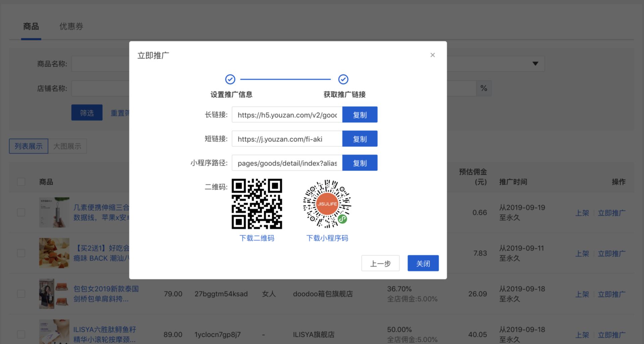
Task: Click the square QR code image
Action: 257,204
